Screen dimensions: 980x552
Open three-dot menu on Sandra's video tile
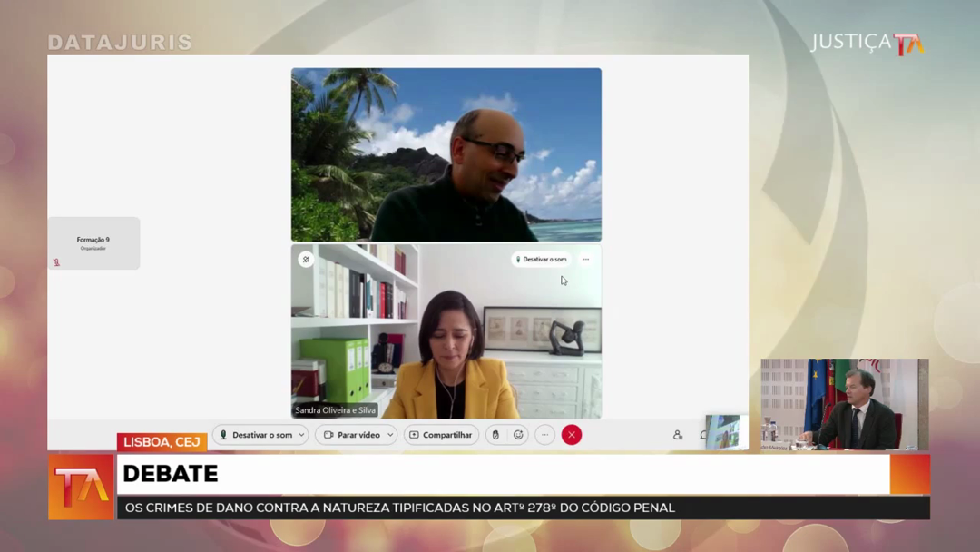(586, 260)
